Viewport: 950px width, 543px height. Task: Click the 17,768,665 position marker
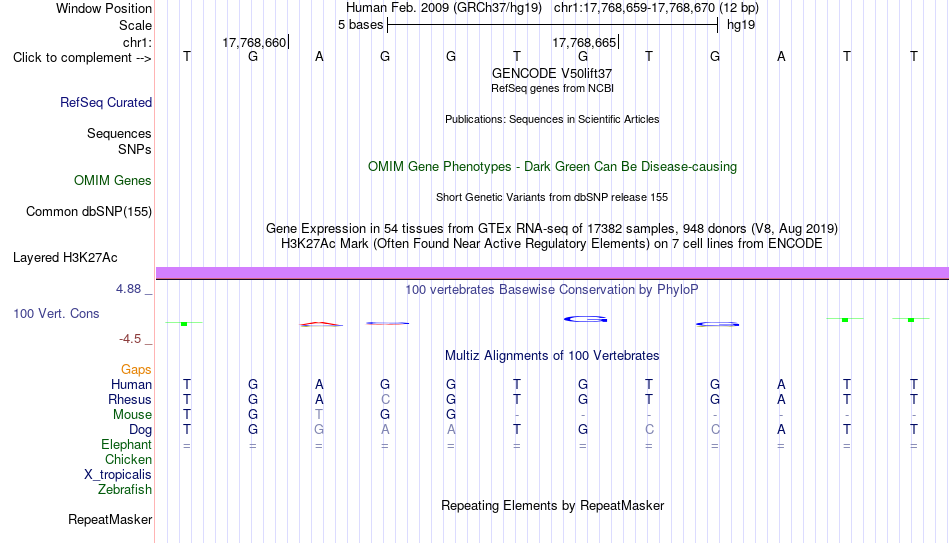(x=585, y=42)
